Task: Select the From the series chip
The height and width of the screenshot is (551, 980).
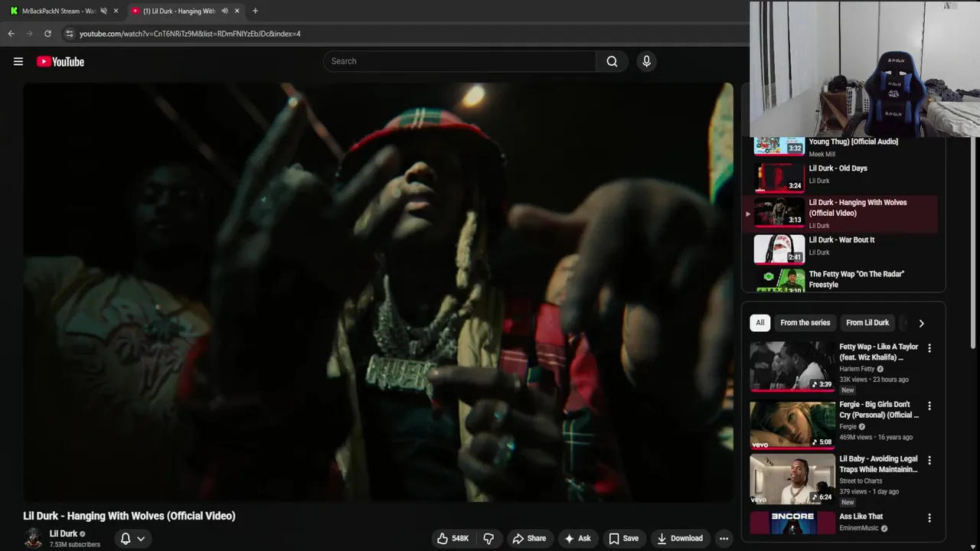Action: tap(805, 323)
